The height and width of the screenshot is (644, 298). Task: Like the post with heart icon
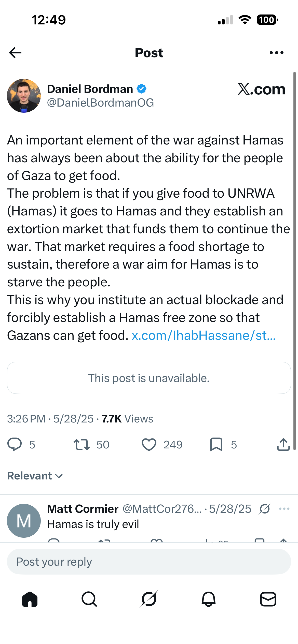[x=149, y=445]
